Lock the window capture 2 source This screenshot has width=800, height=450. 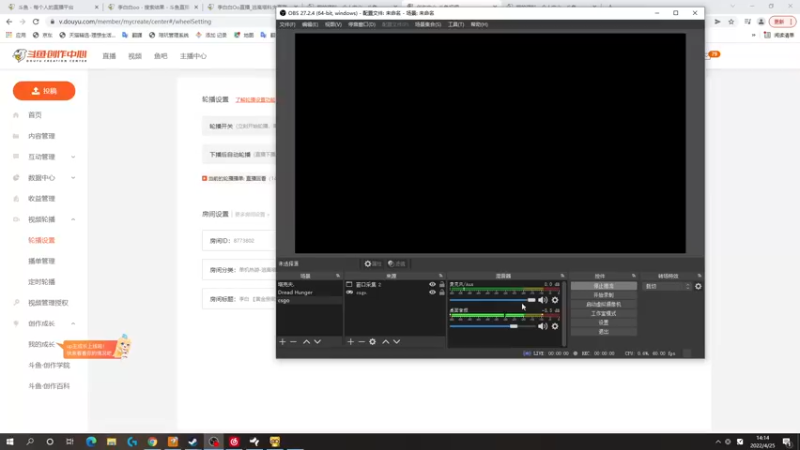442,285
